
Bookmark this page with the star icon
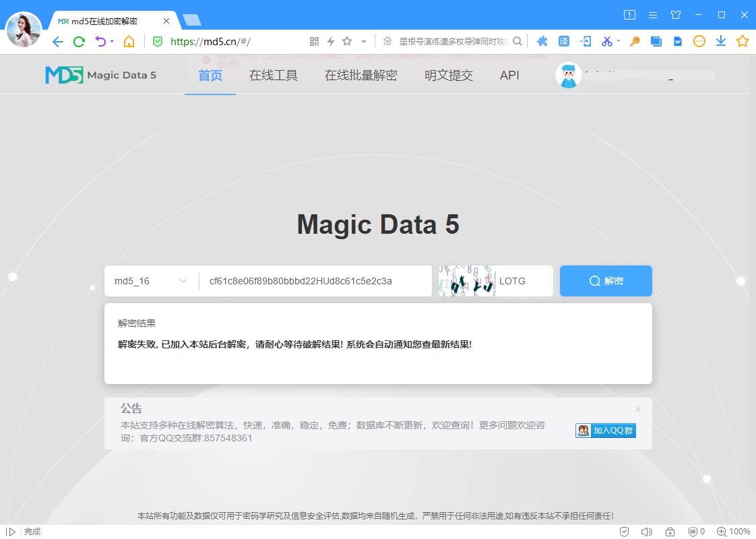(347, 42)
